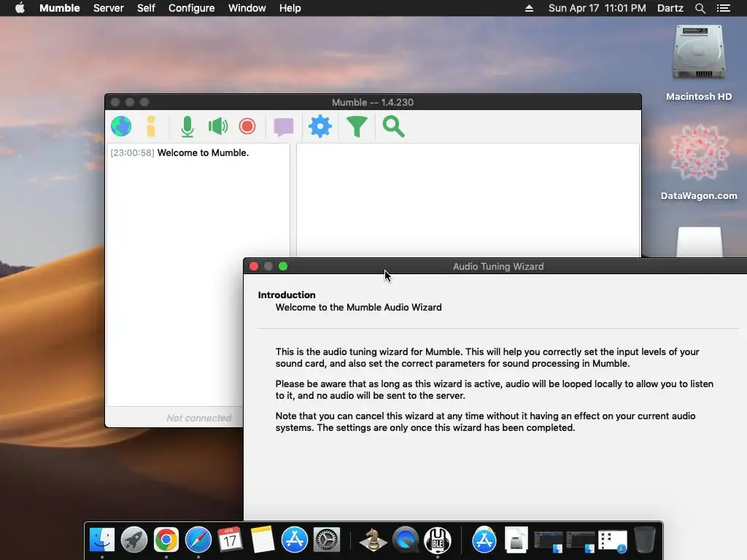Open Finder from the dock
This screenshot has height=560, width=747.
pos(102,540)
